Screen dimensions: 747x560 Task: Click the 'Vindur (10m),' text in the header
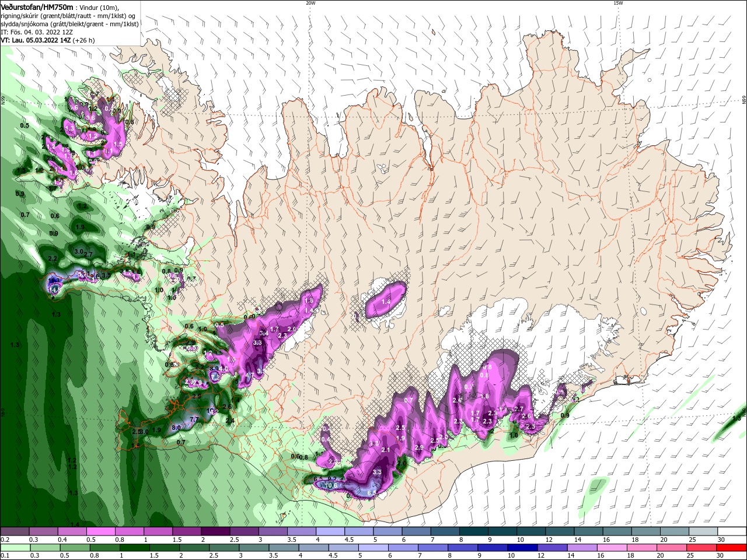click(98, 7)
